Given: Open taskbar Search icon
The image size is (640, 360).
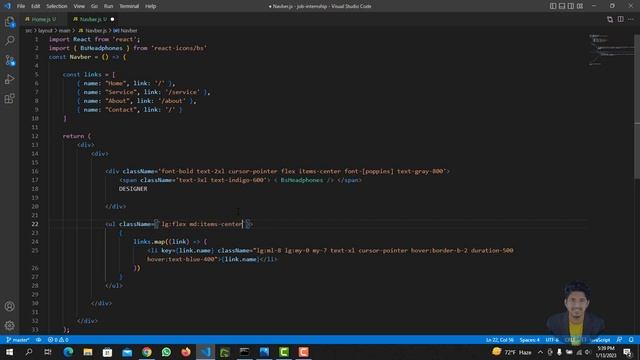Looking at the screenshot, I should [x=29, y=352].
